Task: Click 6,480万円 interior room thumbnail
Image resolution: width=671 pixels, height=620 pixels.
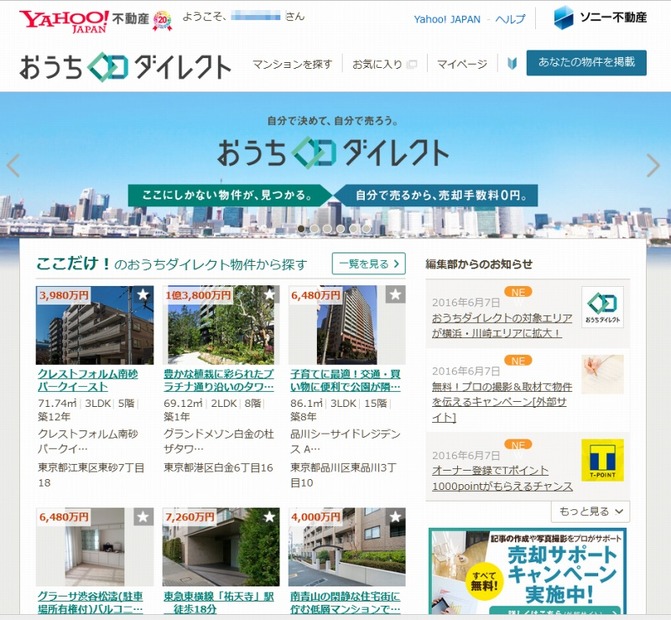Action: tap(95, 547)
